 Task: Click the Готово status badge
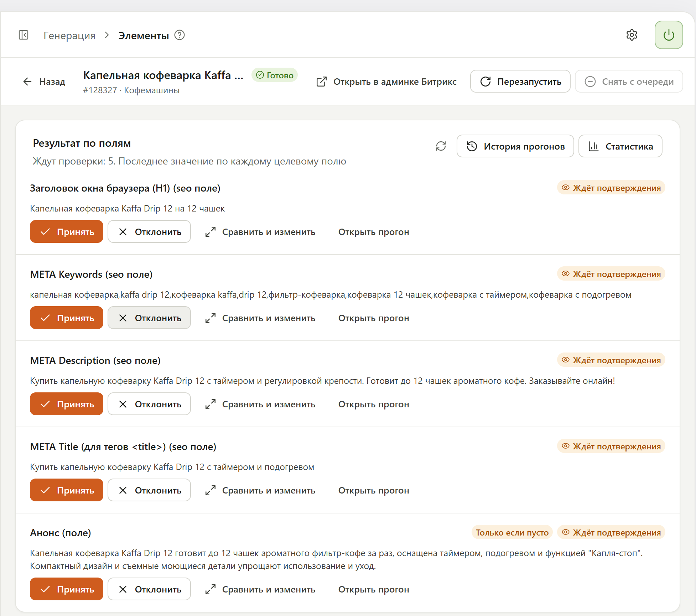coord(275,75)
